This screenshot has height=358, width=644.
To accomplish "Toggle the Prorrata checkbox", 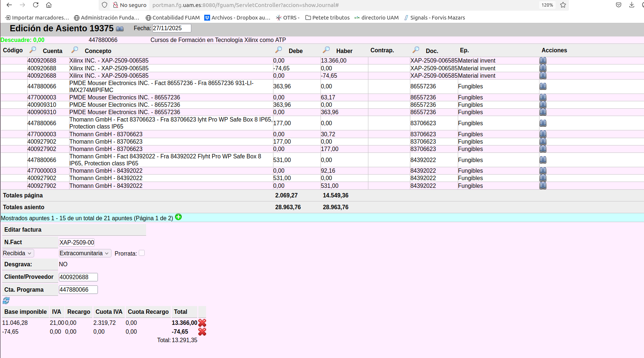I will [142, 253].
